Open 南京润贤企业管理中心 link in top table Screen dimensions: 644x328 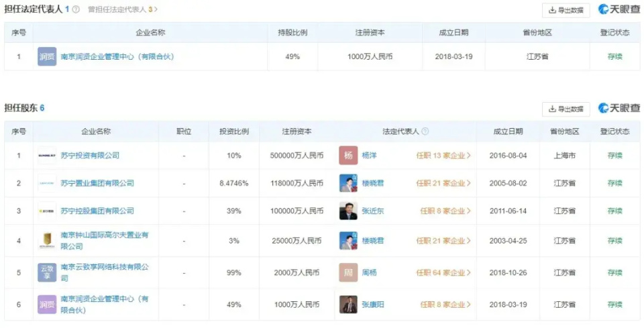[x=117, y=56]
